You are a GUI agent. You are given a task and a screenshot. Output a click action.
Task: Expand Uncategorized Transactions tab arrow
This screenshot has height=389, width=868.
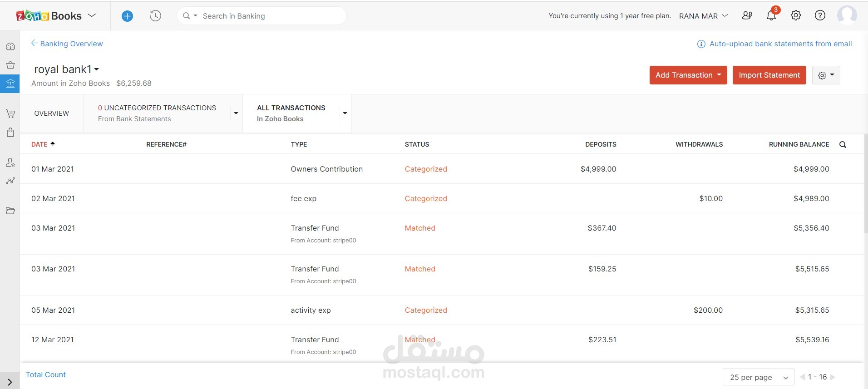click(x=236, y=113)
